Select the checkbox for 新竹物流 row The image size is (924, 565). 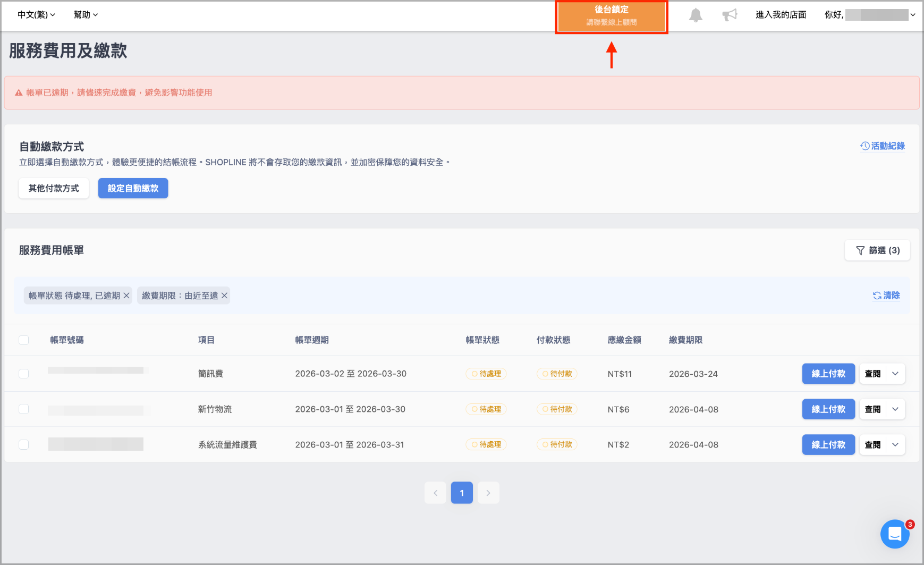point(24,409)
